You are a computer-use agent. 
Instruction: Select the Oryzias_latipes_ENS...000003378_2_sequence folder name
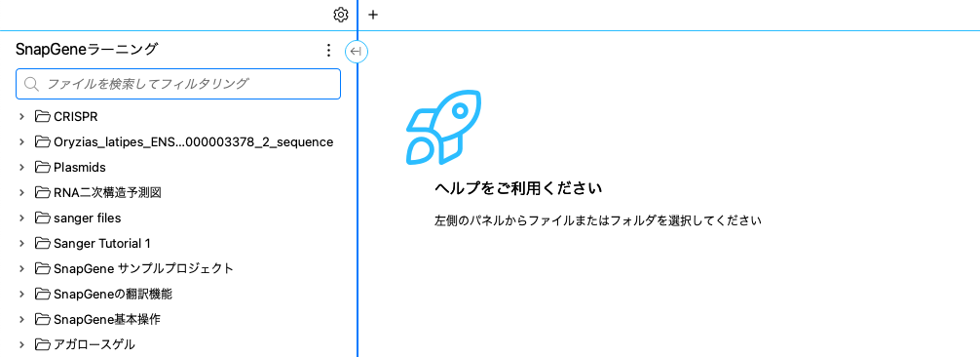[194, 142]
